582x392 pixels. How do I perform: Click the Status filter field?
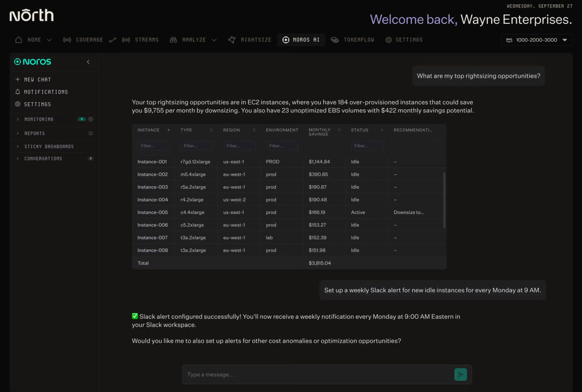pos(367,146)
